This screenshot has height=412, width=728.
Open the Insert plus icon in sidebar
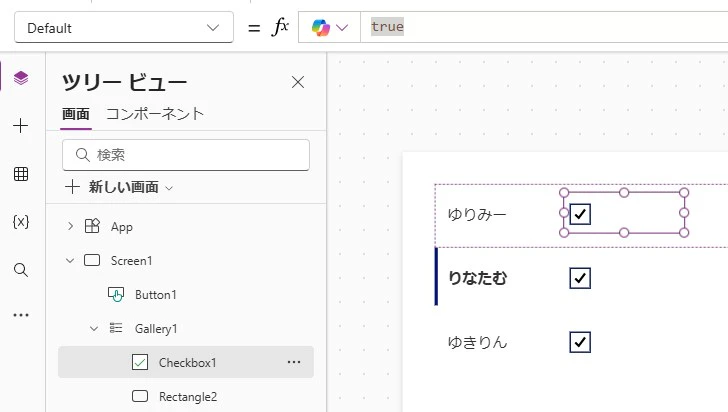[x=21, y=126]
